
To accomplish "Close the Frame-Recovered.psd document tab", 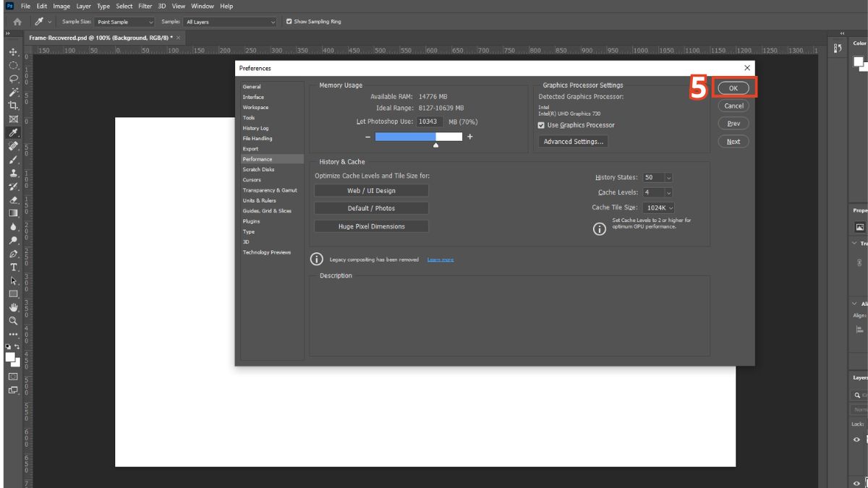I will (x=179, y=37).
